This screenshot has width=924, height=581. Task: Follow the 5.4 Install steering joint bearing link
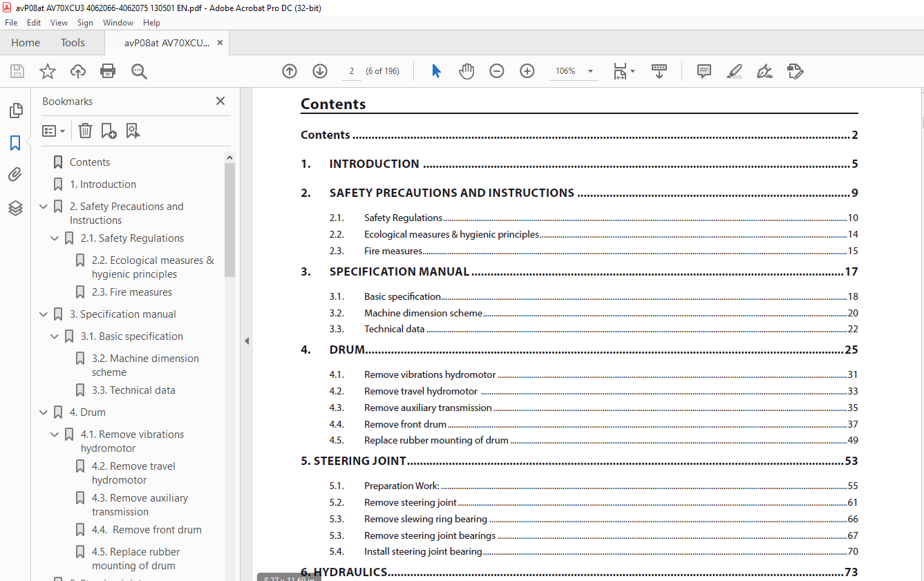[x=594, y=551]
